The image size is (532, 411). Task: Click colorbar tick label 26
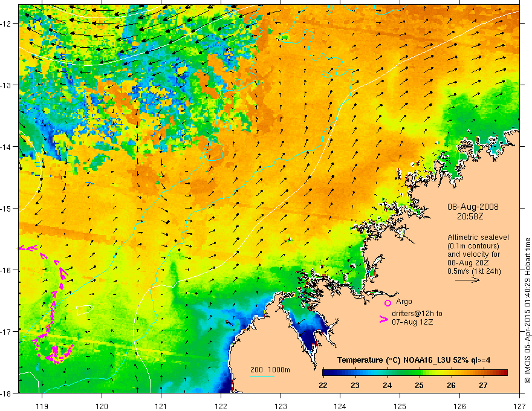tap(451, 385)
